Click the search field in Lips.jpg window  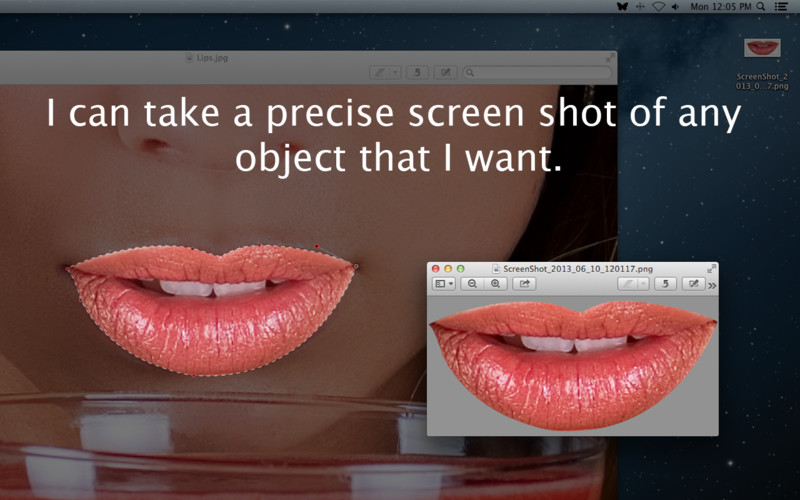coord(537,72)
